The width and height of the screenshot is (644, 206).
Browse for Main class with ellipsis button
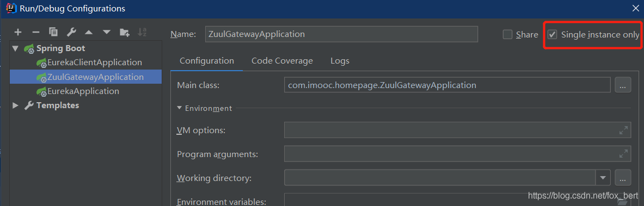click(x=623, y=85)
